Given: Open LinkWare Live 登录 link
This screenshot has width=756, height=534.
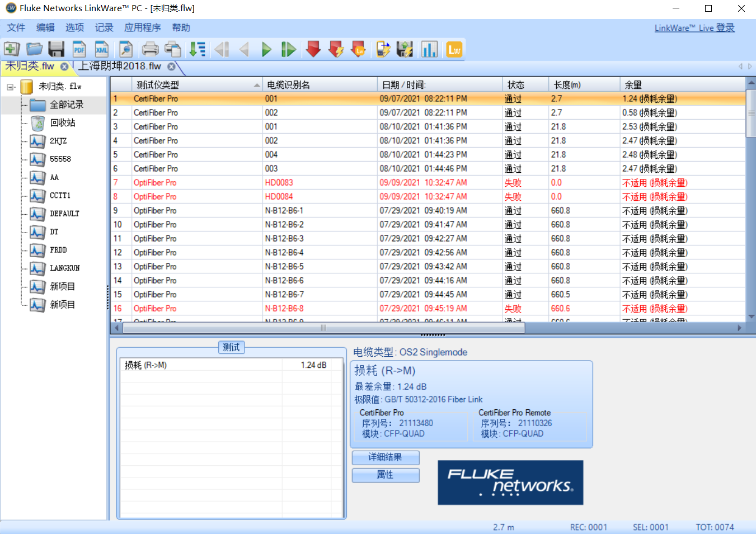Looking at the screenshot, I should tap(694, 28).
